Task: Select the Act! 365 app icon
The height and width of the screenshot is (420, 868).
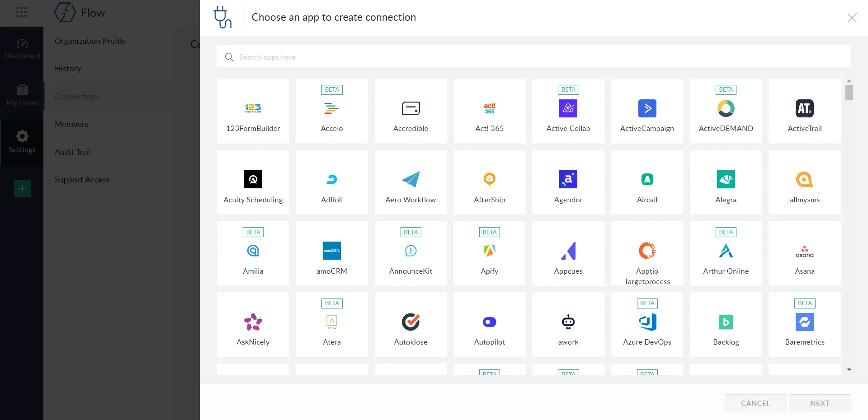Action: (490, 108)
